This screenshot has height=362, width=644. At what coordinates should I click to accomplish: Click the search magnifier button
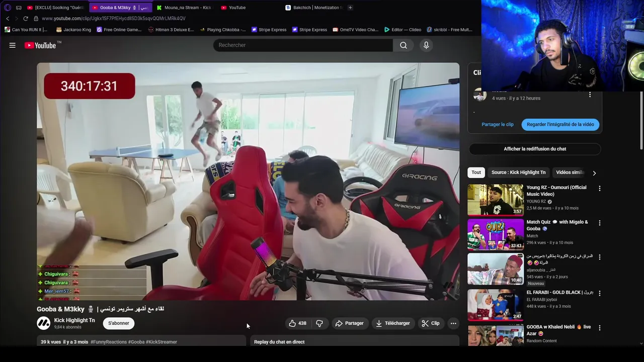404,45
